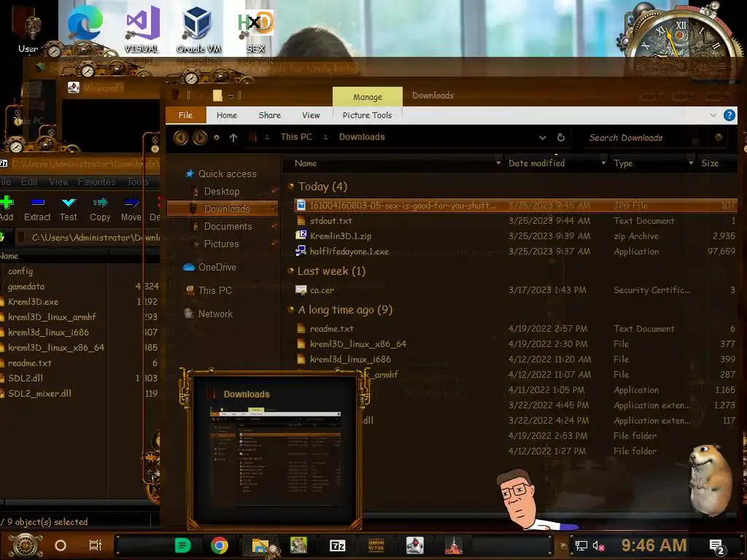Select the Kremlin3D.1.zip file

coord(514,236)
